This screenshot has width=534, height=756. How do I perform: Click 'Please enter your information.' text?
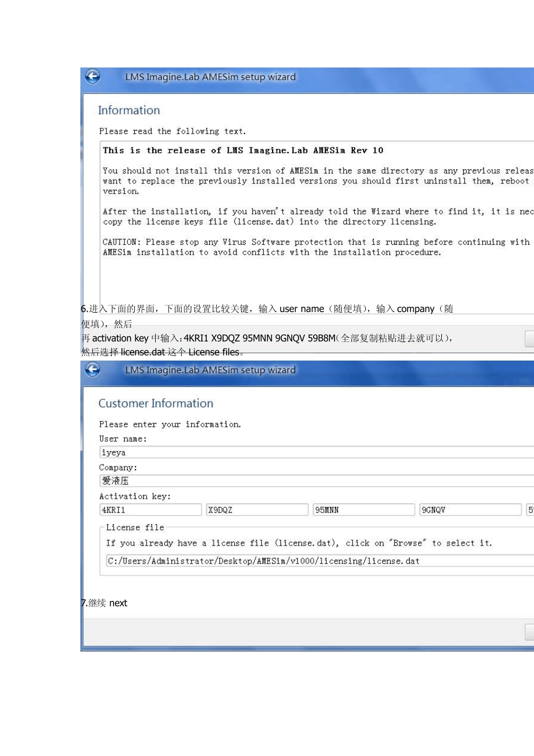170,424
